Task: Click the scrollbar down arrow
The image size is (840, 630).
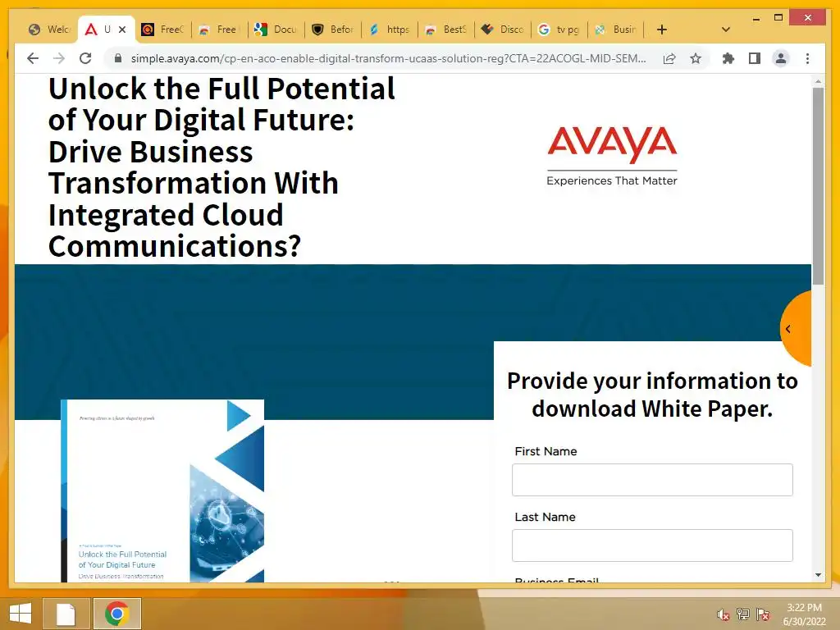Action: 818,575
